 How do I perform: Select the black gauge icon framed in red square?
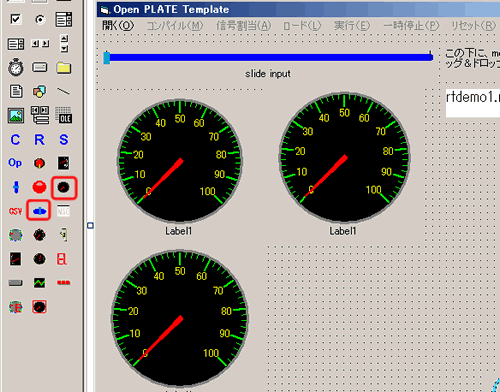(39, 307)
